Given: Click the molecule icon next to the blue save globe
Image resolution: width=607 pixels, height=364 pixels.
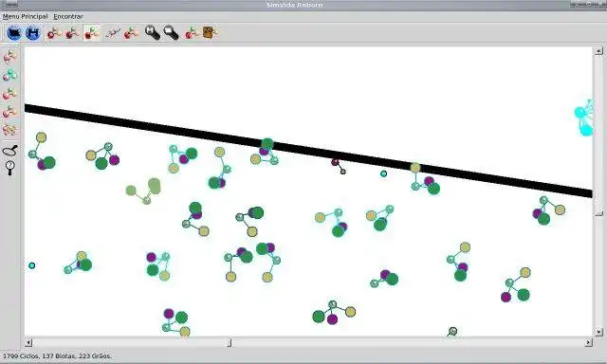Looking at the screenshot, I should [x=54, y=33].
